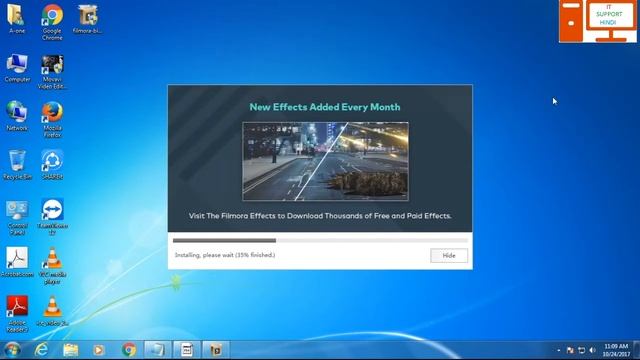Select the TeamViewer 12 desktop shortcut
Viewport: 640px width, 360px height.
[x=52, y=217]
